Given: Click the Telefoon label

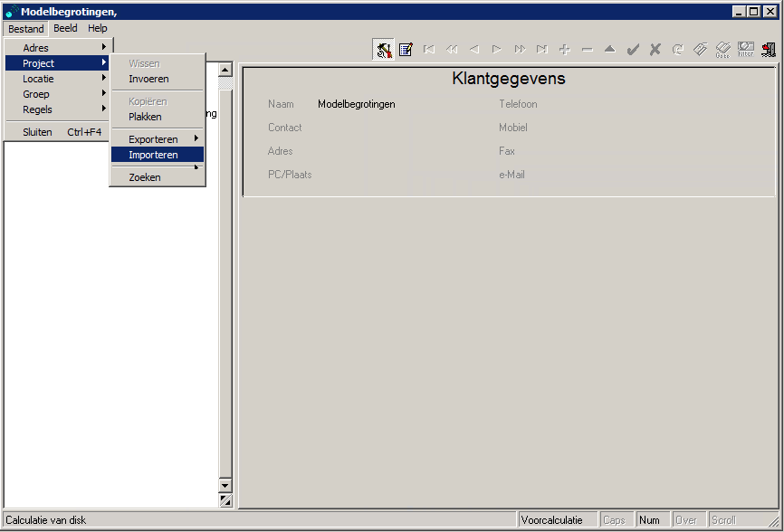Looking at the screenshot, I should [518, 104].
